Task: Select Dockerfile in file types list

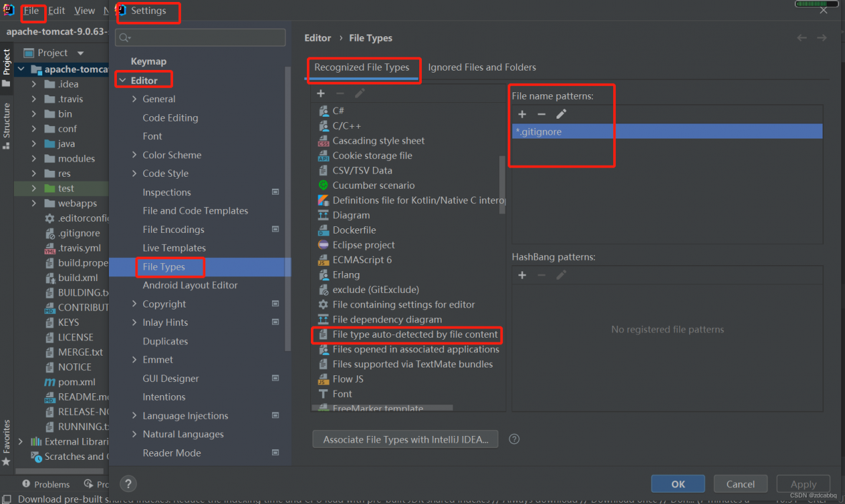Action: pyautogui.click(x=355, y=230)
